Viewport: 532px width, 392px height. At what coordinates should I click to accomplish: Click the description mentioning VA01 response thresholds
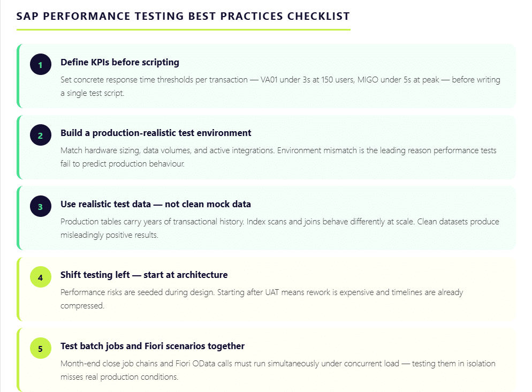(x=280, y=86)
